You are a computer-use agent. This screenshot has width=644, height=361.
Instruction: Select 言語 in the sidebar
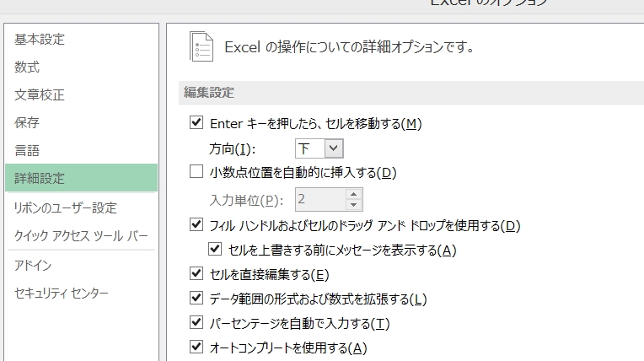click(x=27, y=150)
